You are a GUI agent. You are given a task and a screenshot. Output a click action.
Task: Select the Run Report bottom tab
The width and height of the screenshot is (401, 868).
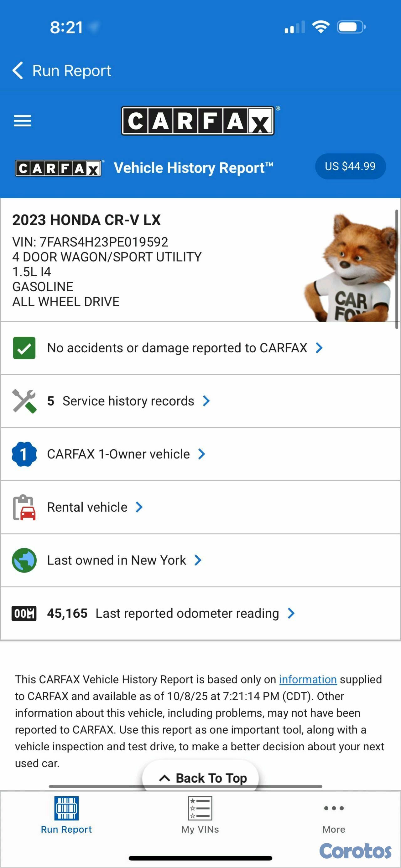pyautogui.click(x=66, y=815)
